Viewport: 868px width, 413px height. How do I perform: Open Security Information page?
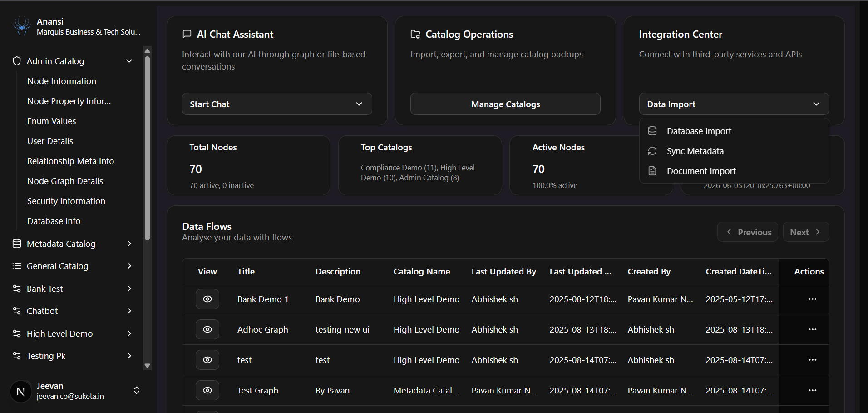(x=66, y=201)
